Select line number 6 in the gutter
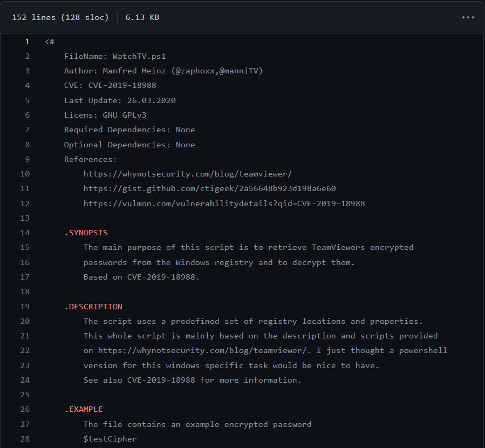 (x=27, y=115)
